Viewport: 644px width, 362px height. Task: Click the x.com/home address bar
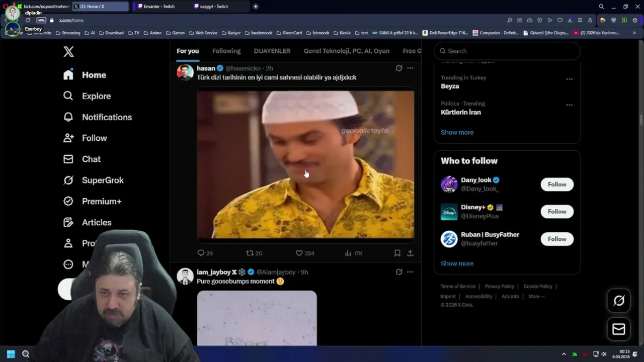tap(71, 21)
